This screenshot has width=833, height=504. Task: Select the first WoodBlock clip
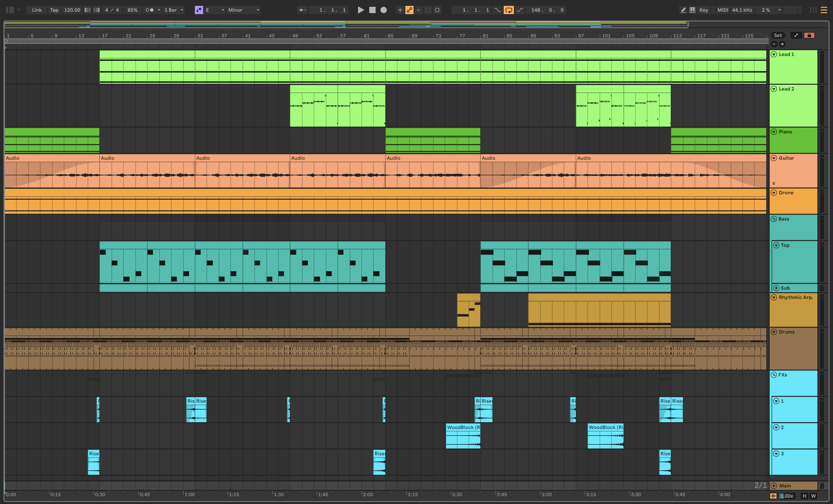463,436
